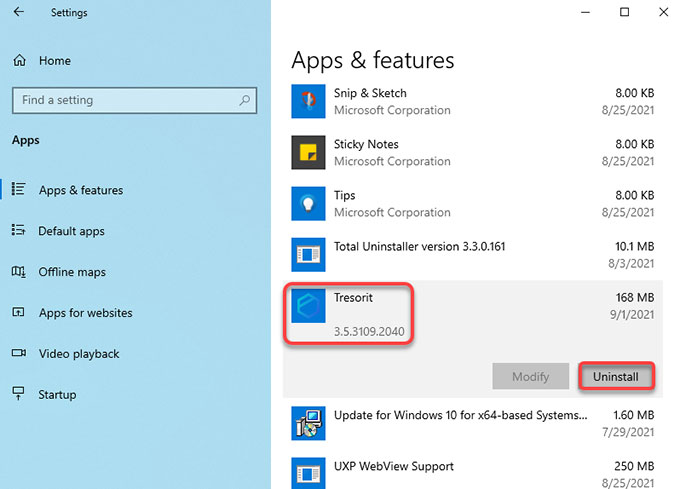Image resolution: width=680 pixels, height=489 pixels.
Task: Click the Tips lightbulb app icon
Action: tap(308, 203)
